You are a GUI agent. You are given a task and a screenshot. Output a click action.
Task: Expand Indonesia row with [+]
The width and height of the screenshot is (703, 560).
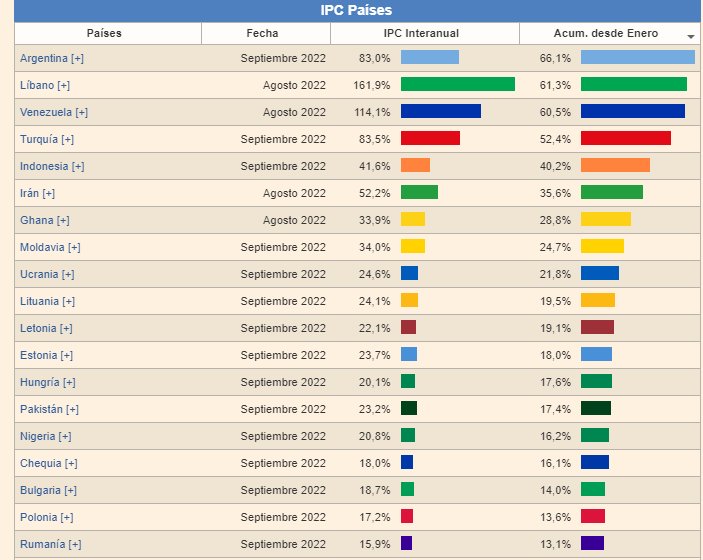coord(78,166)
